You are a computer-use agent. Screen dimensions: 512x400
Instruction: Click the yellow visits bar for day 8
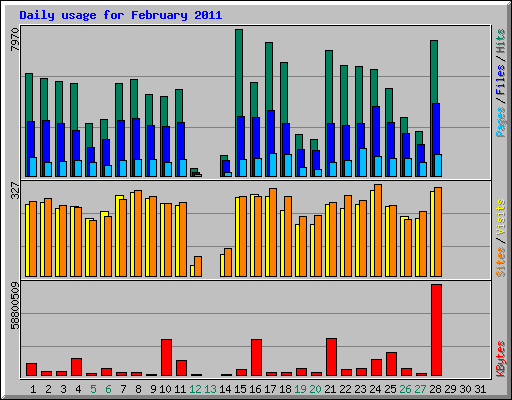click(132, 234)
